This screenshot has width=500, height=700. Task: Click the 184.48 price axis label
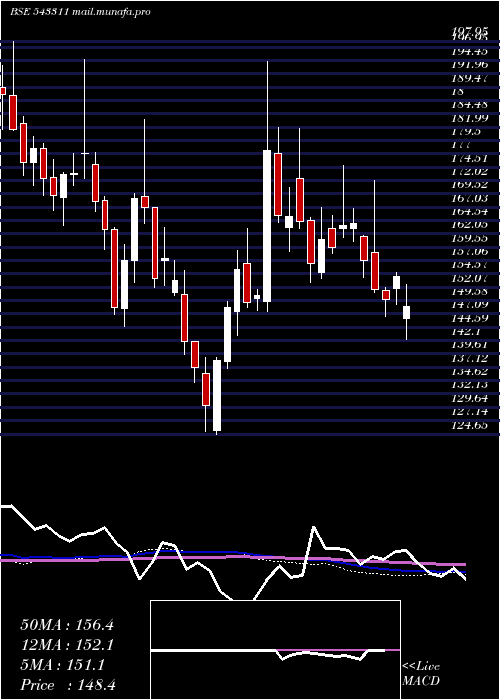[469, 104]
